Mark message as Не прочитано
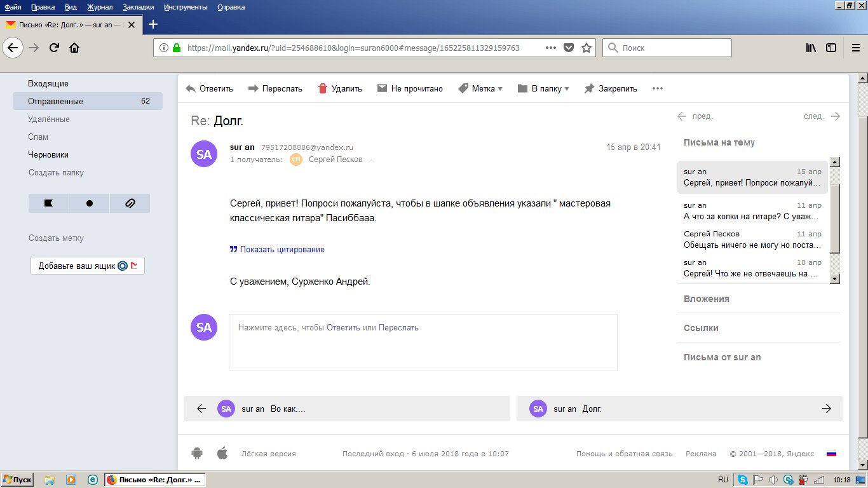Image resolution: width=868 pixels, height=488 pixels. 410,89
